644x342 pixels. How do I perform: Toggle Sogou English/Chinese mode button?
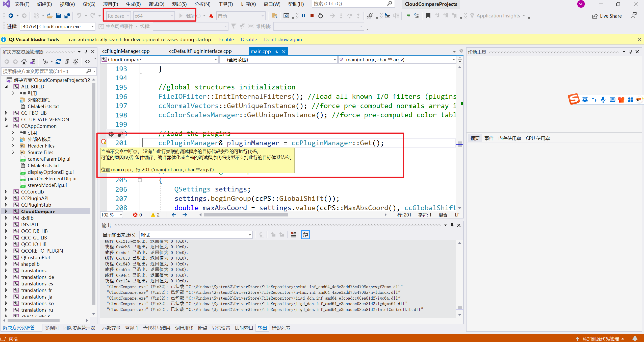pyautogui.click(x=585, y=100)
